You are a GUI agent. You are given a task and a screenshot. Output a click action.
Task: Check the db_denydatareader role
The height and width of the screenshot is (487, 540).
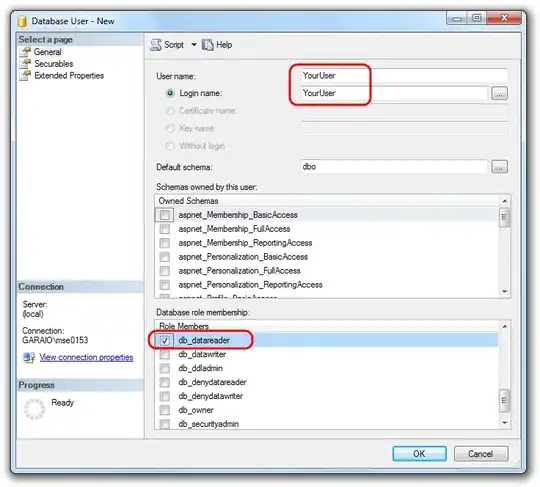(x=165, y=382)
